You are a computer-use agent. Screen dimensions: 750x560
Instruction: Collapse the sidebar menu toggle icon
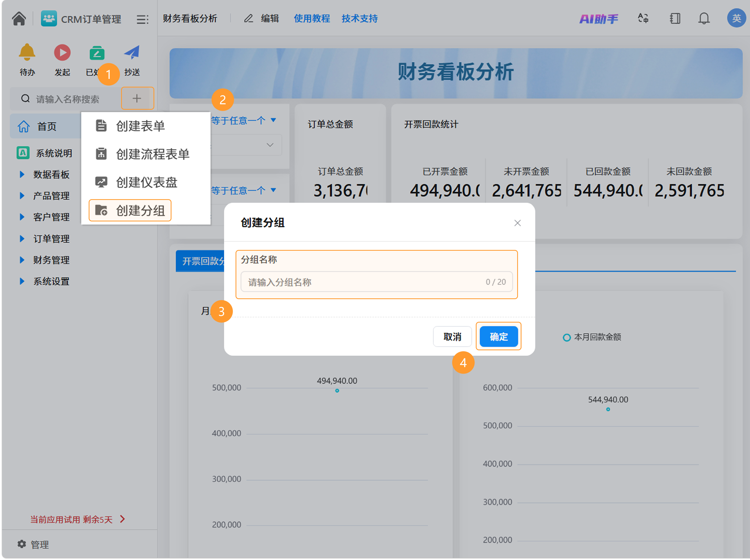(x=142, y=19)
